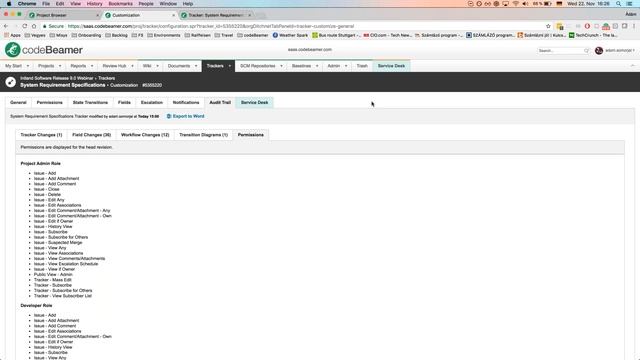Click the Wi-Fi status icon

pyautogui.click(x=516, y=4)
